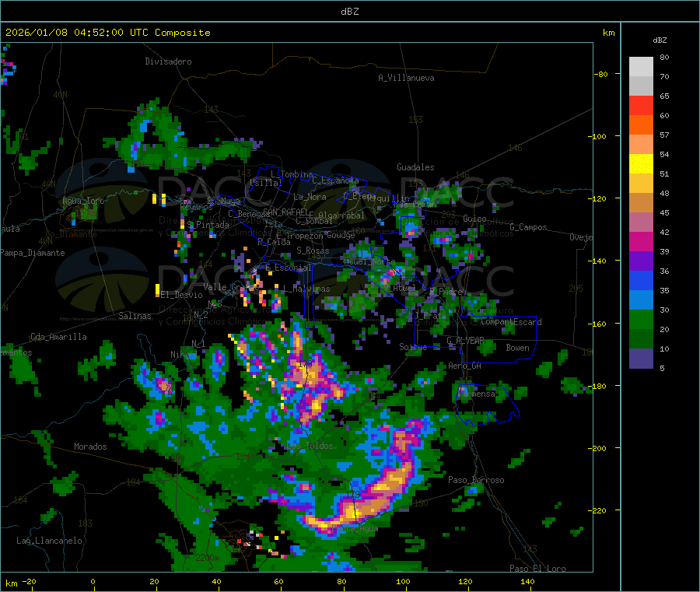Select the Cda_Amarilla label

(x=58, y=337)
